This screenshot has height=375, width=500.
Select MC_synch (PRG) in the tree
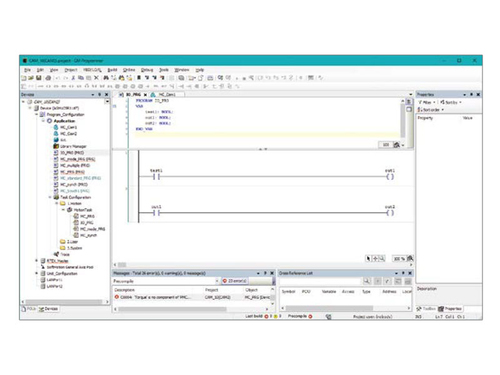74,185
